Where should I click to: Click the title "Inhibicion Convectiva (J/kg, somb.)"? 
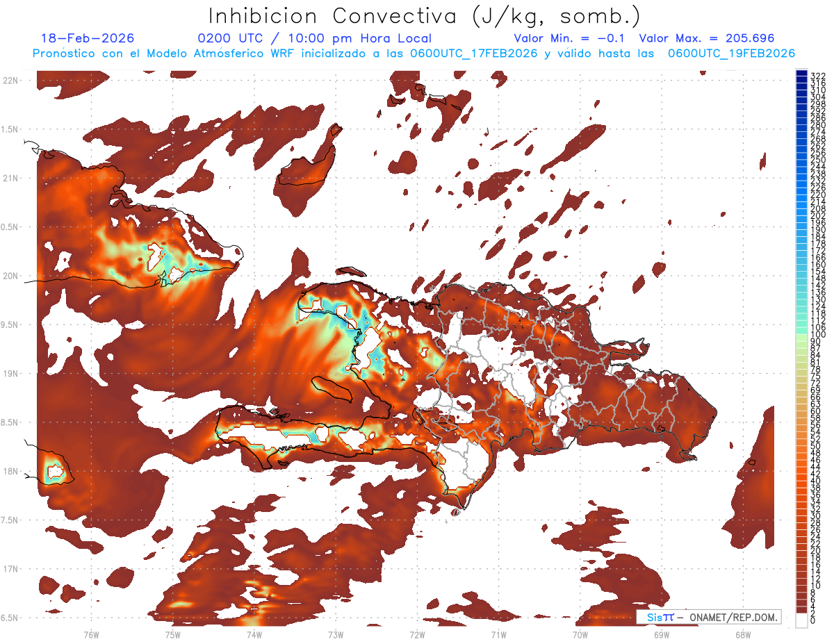click(425, 15)
